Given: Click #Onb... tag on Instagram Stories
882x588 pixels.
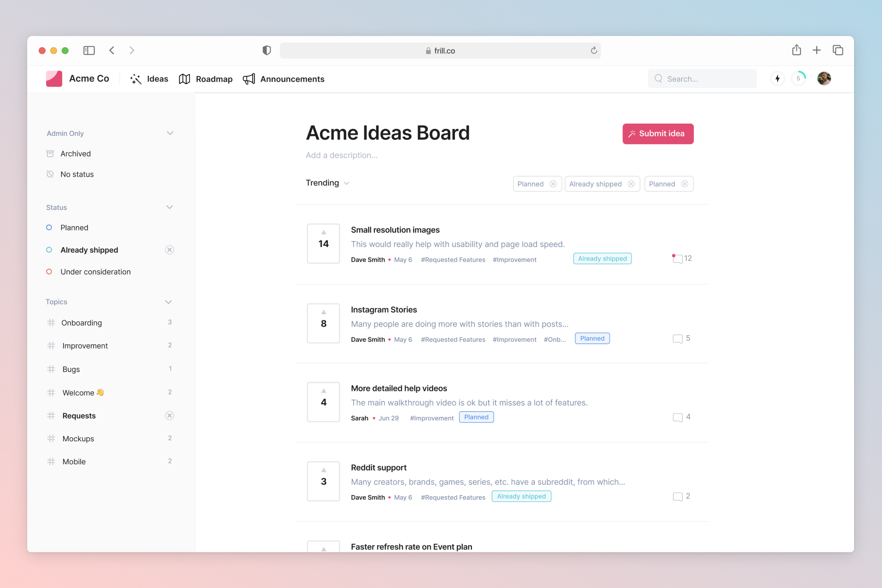Looking at the screenshot, I should [x=555, y=339].
